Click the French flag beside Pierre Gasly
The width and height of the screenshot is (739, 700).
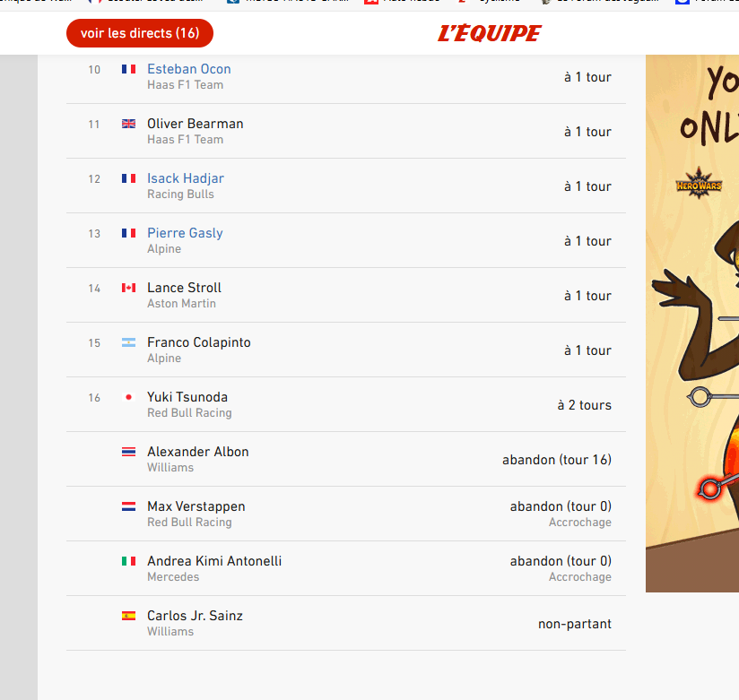pyautogui.click(x=128, y=233)
